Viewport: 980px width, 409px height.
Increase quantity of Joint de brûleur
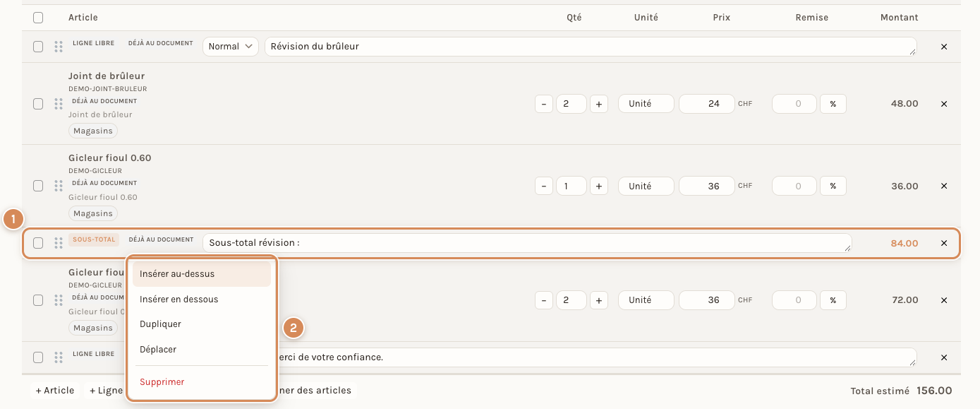pos(599,104)
